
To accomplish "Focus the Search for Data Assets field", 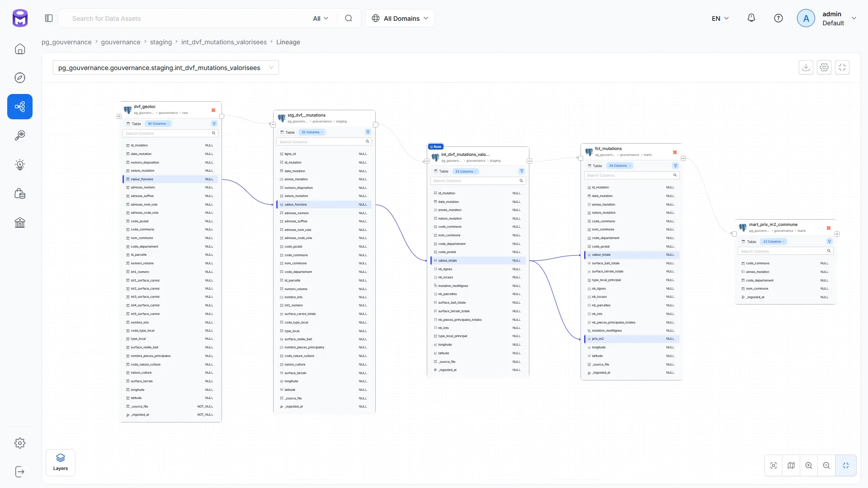I will pyautogui.click(x=185, y=19).
